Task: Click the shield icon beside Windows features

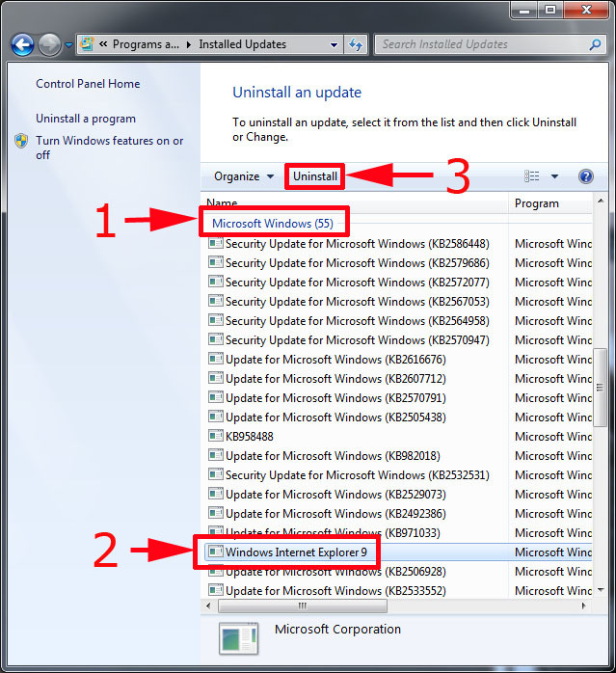Action: click(21, 141)
